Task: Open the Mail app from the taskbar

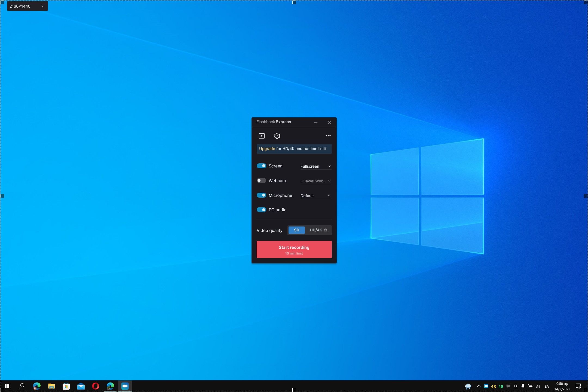Action: pos(81,386)
